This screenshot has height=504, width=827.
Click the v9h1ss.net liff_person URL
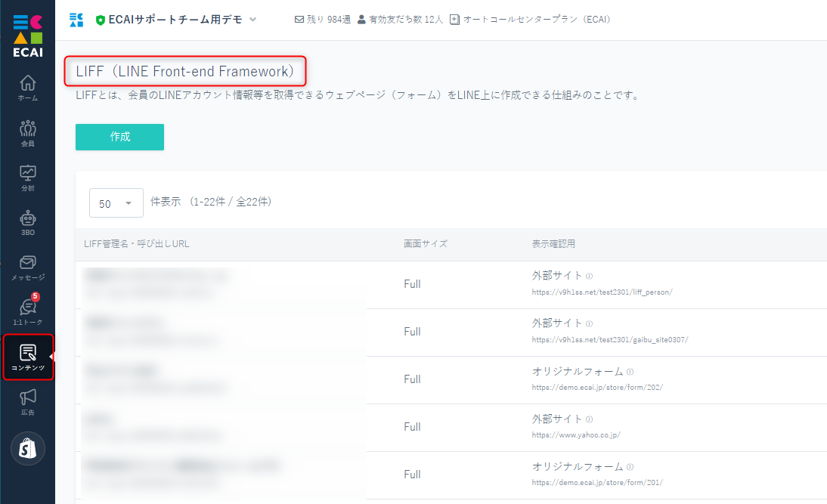[x=602, y=292]
